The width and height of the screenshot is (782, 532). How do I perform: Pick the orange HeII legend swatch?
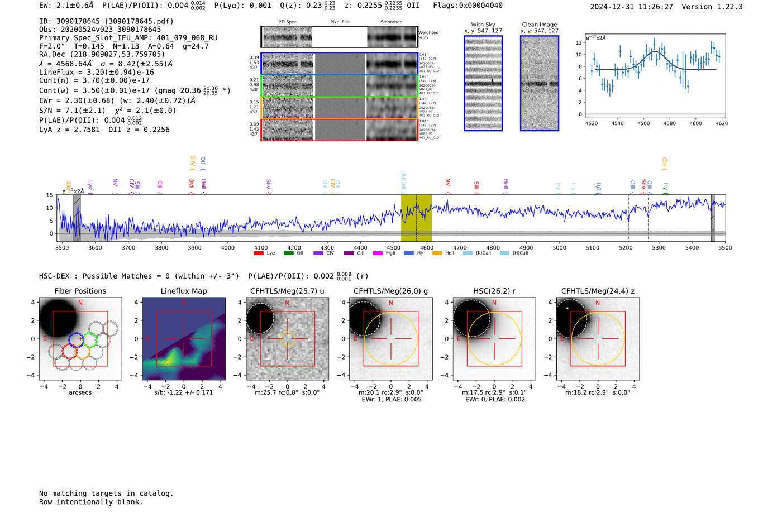tap(437, 253)
